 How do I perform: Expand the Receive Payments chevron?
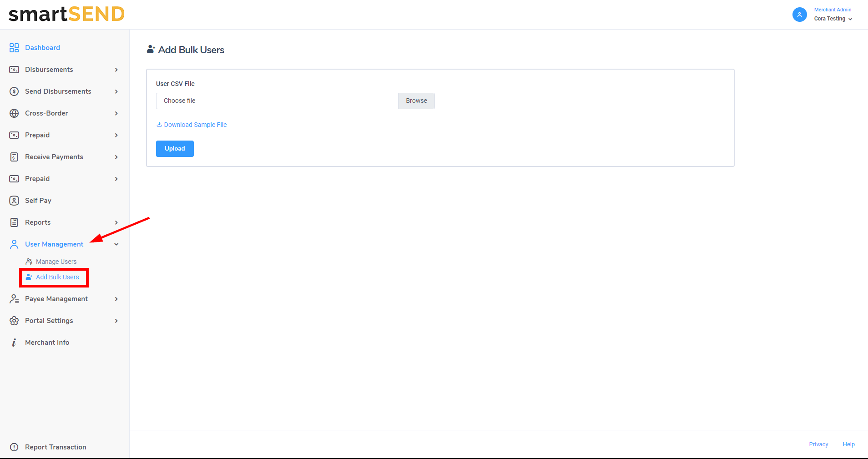pyautogui.click(x=116, y=157)
